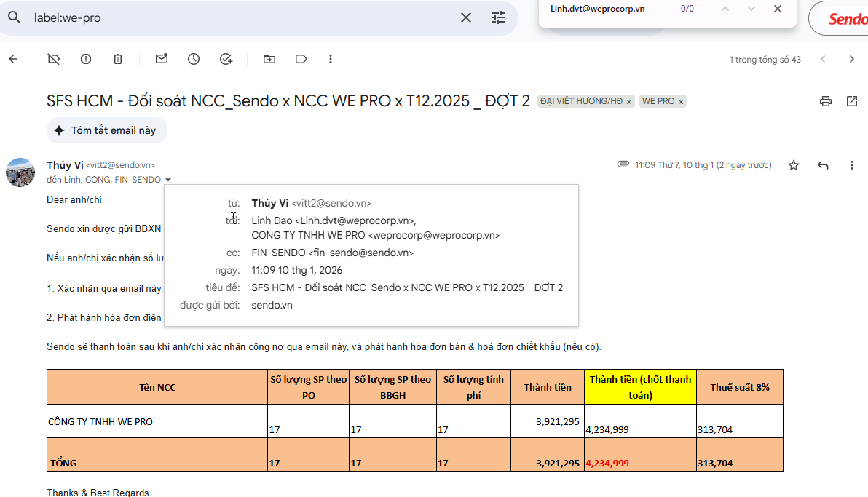Collapse the recipient details dropdown arrow

tap(167, 180)
